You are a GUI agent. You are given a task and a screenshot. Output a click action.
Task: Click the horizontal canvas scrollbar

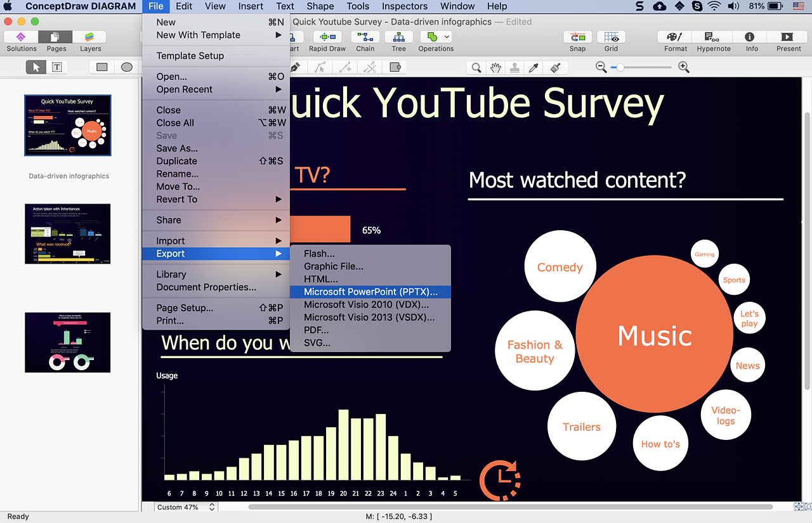click(510, 507)
